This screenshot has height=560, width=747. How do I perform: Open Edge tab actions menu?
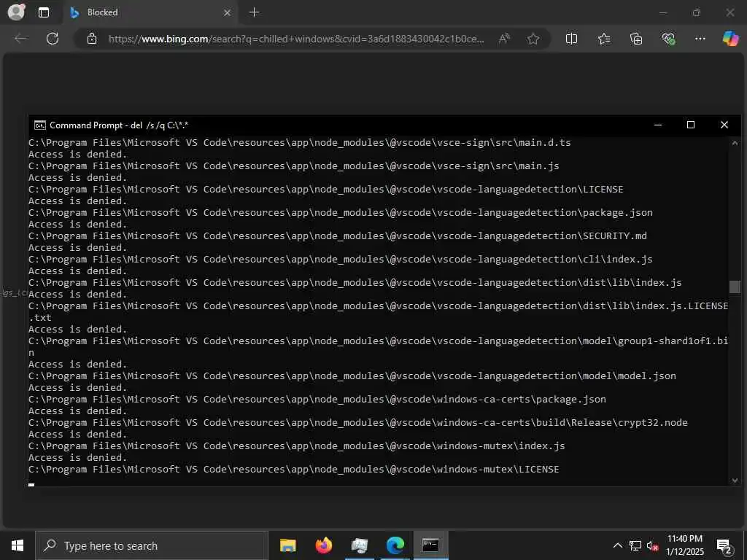click(x=43, y=12)
